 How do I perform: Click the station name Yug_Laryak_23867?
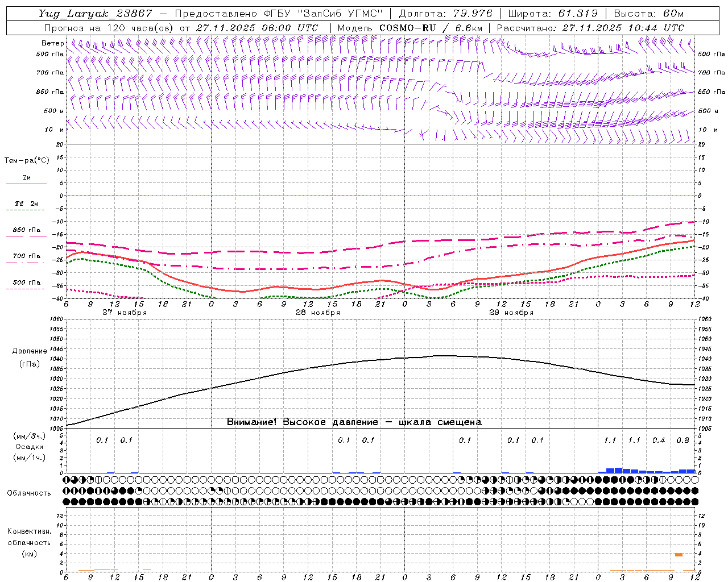click(96, 14)
